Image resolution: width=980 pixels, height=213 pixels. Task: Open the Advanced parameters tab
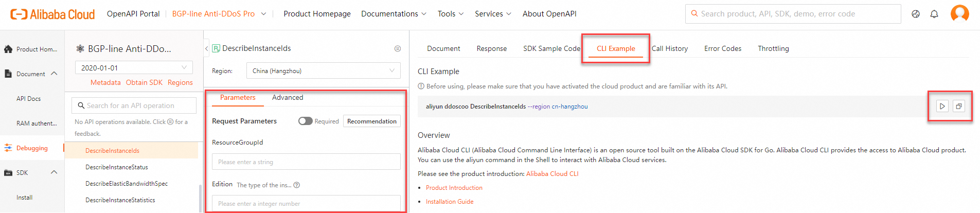288,97
